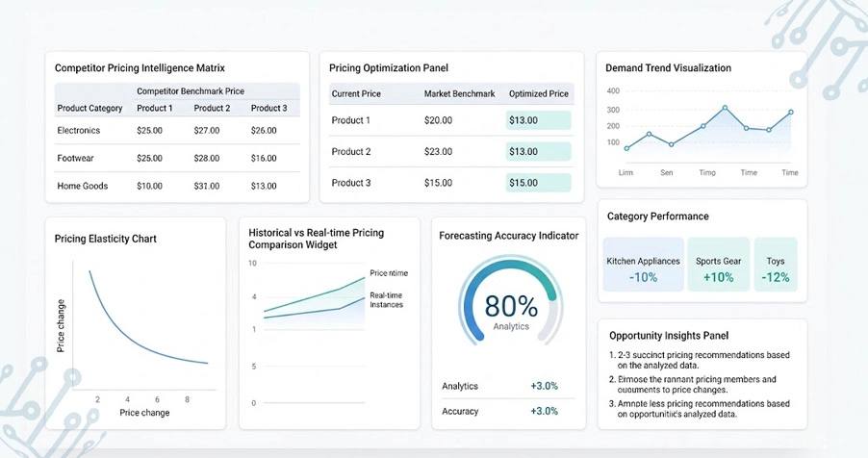Image resolution: width=868 pixels, height=458 pixels.
Task: Select the Footwear row label
Action: pos(75,158)
